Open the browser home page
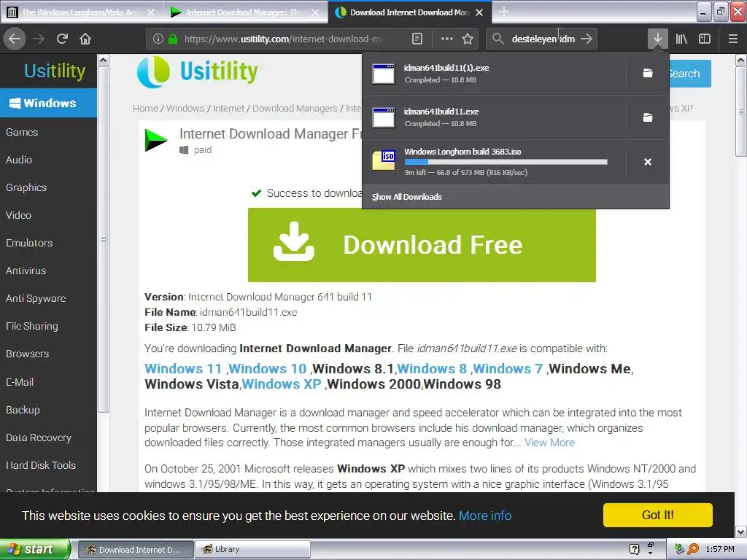Image resolution: width=747 pixels, height=560 pixels. click(85, 39)
